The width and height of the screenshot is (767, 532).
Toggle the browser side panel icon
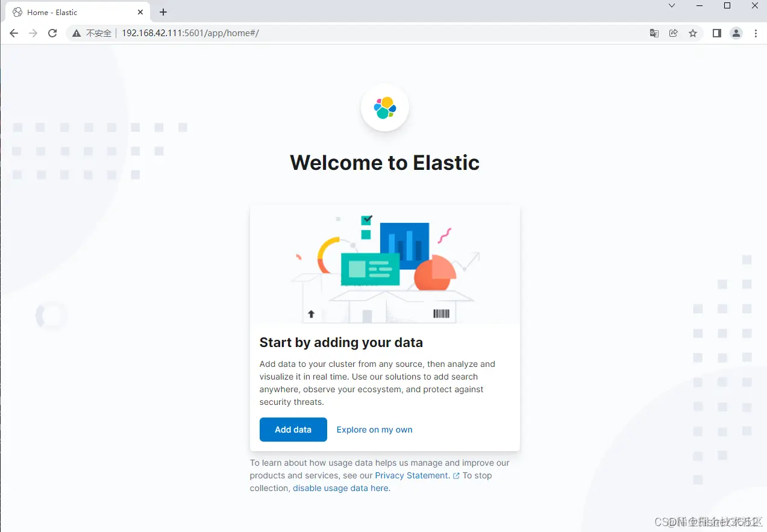pos(716,33)
